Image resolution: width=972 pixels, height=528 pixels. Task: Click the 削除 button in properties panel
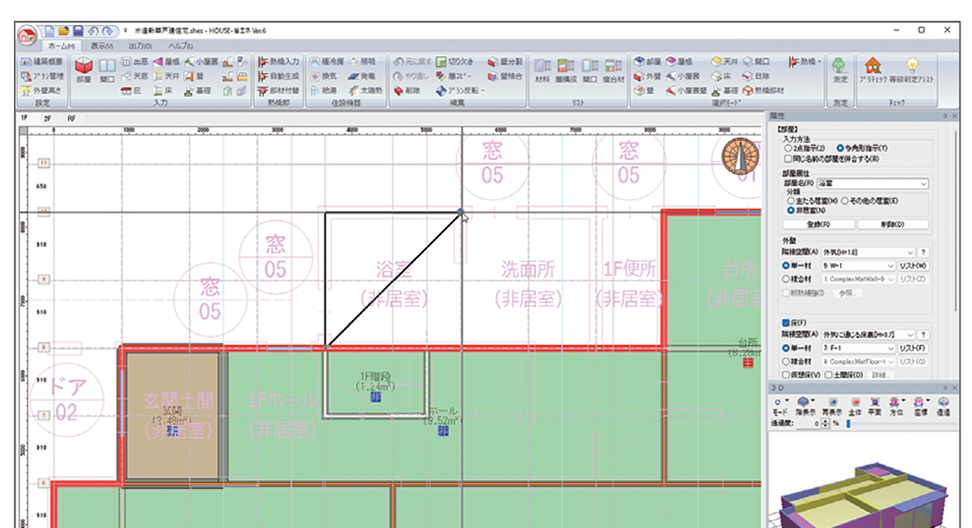coord(892,225)
